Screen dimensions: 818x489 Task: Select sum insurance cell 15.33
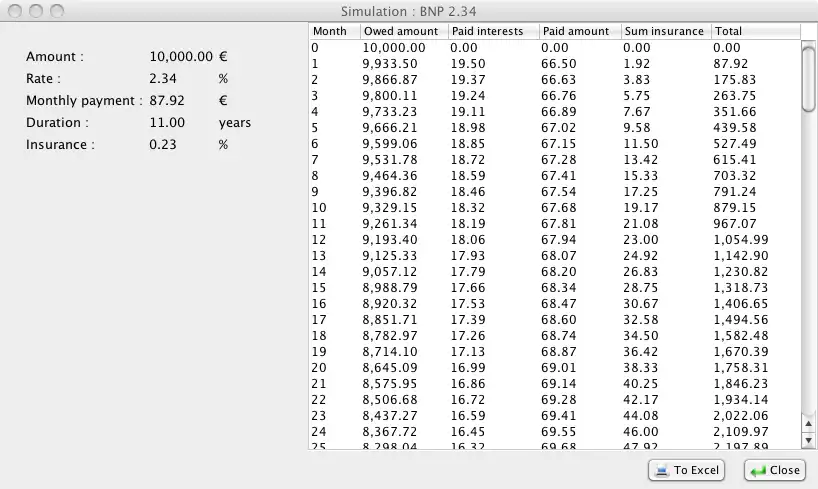point(641,176)
